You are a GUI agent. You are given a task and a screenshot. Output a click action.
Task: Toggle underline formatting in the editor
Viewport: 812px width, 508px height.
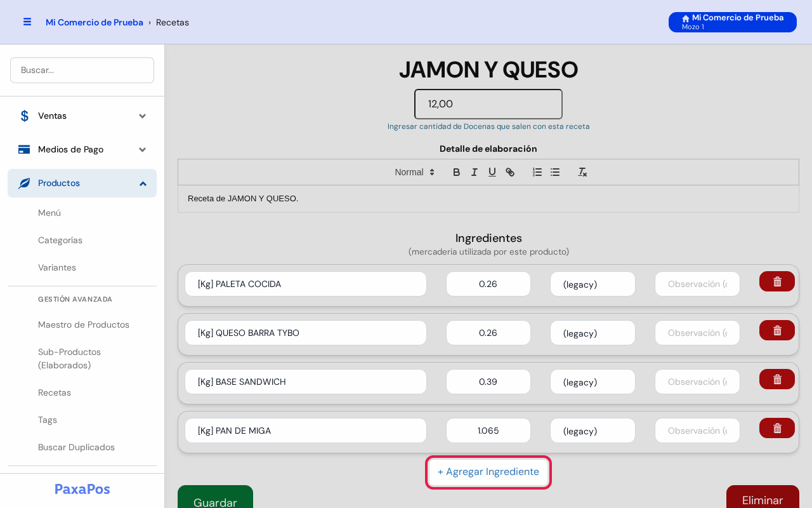click(x=492, y=172)
